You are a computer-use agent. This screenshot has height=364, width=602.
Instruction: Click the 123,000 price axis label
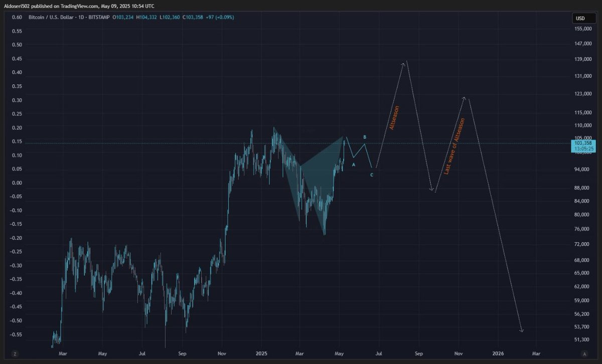click(582, 94)
